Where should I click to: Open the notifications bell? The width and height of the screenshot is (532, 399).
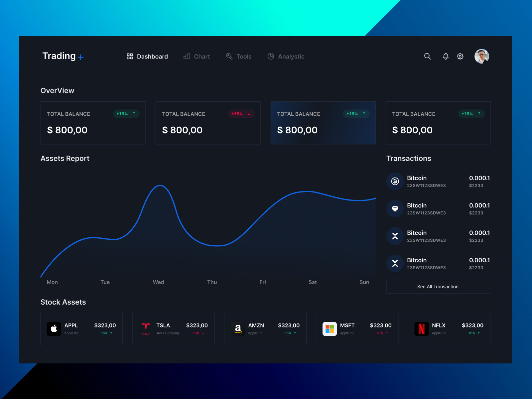tap(446, 57)
